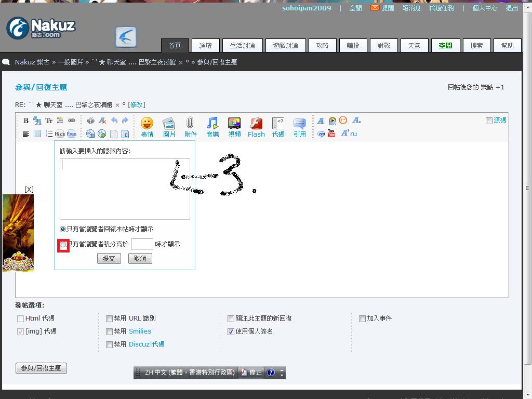Remove link with the unlink icon
The height and width of the screenshot is (399, 532).
(90, 121)
